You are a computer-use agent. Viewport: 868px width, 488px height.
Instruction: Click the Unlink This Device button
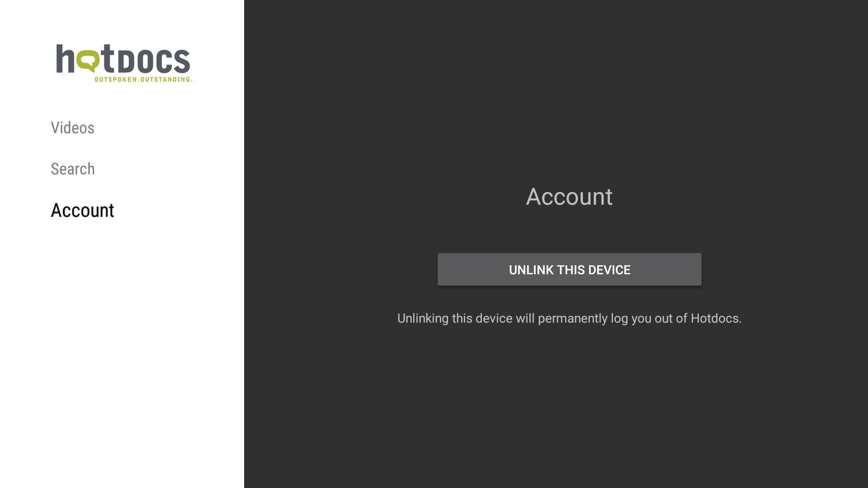(x=569, y=269)
